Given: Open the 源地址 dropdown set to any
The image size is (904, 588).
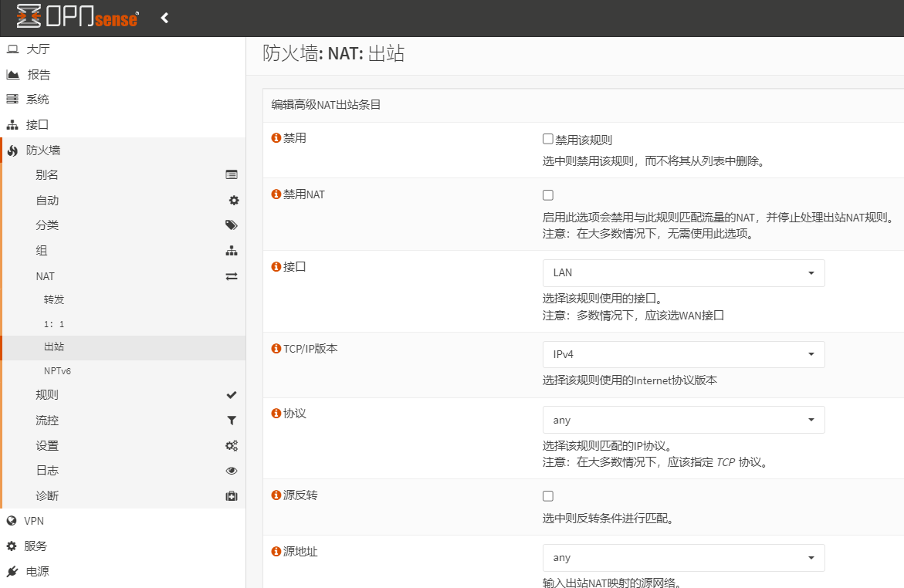Looking at the screenshot, I should click(683, 558).
